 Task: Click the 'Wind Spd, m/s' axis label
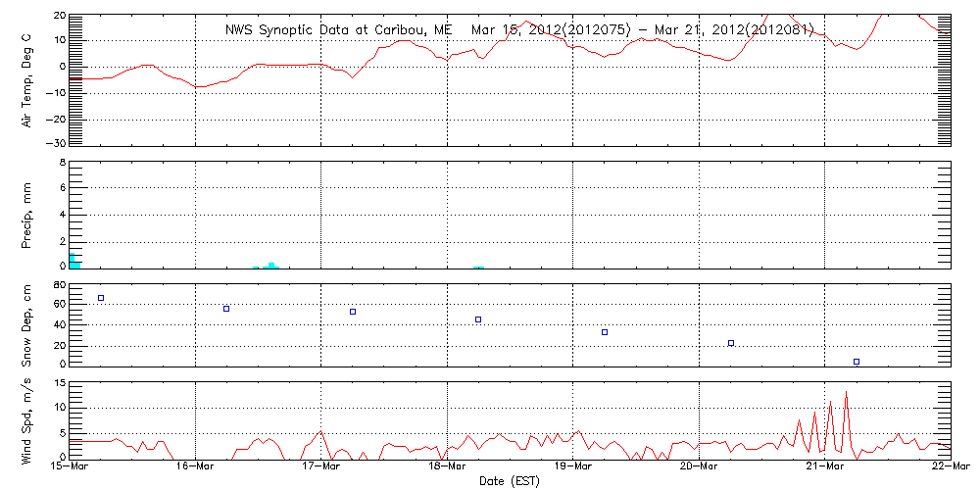tap(27, 421)
